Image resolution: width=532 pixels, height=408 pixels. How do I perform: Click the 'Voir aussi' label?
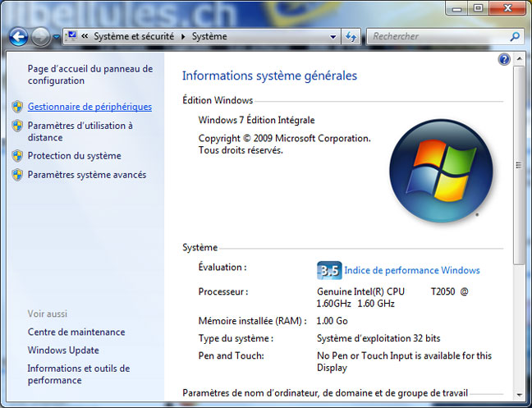48,314
